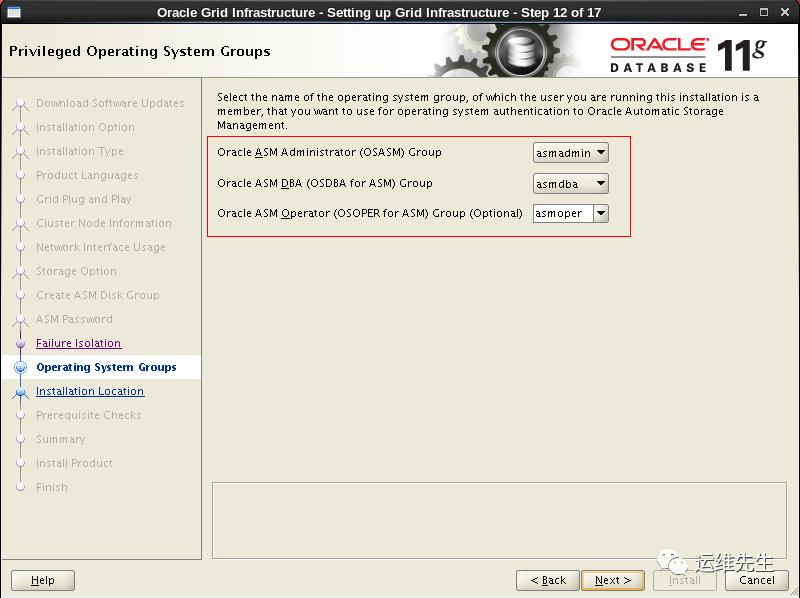Maximize the installer window
Image resolution: width=800 pixels, height=598 pixels.
764,12
